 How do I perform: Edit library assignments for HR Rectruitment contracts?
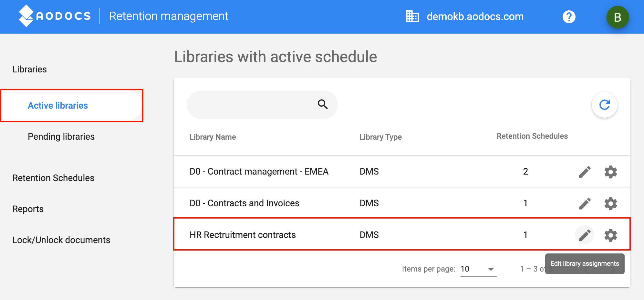(x=585, y=235)
